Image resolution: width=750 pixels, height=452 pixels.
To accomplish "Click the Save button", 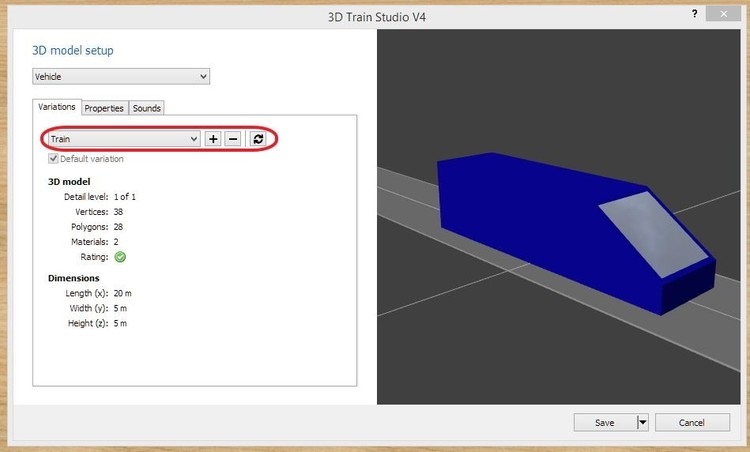I will click(x=605, y=422).
